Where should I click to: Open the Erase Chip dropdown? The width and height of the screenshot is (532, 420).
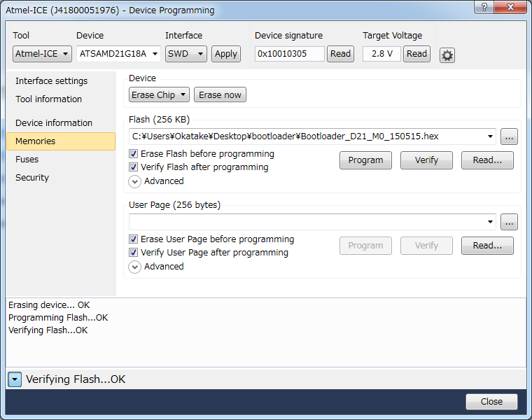159,95
